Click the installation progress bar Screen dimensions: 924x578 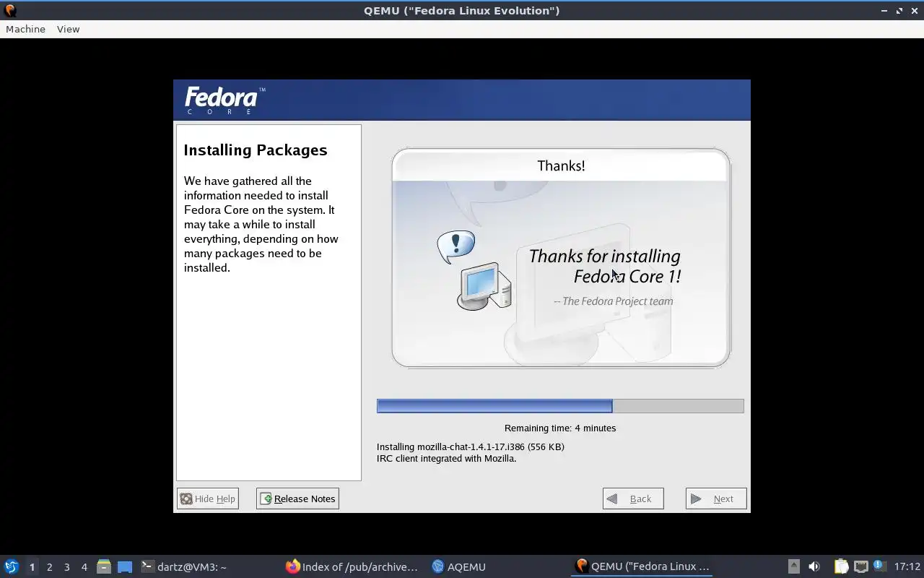pyautogui.click(x=560, y=406)
